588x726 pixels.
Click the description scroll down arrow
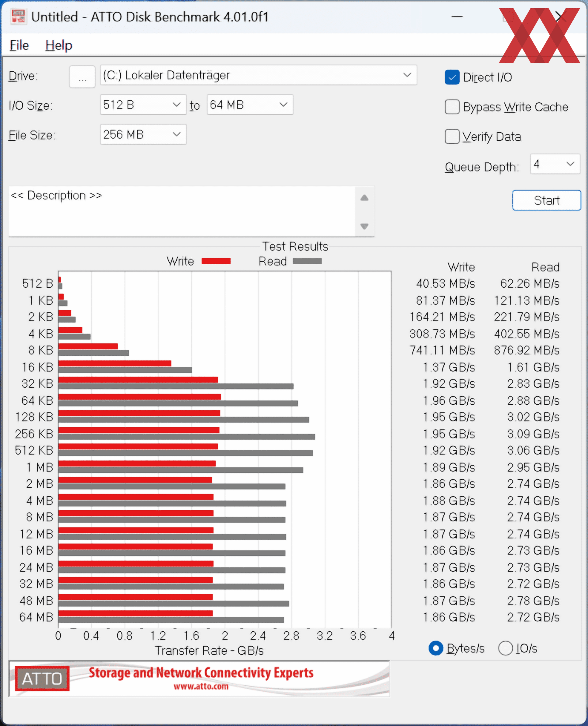coord(364,226)
